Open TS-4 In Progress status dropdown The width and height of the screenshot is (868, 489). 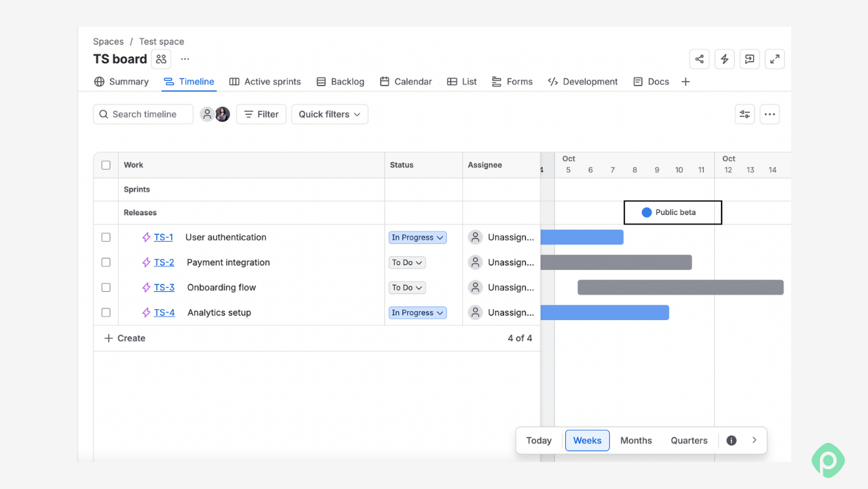[418, 312]
